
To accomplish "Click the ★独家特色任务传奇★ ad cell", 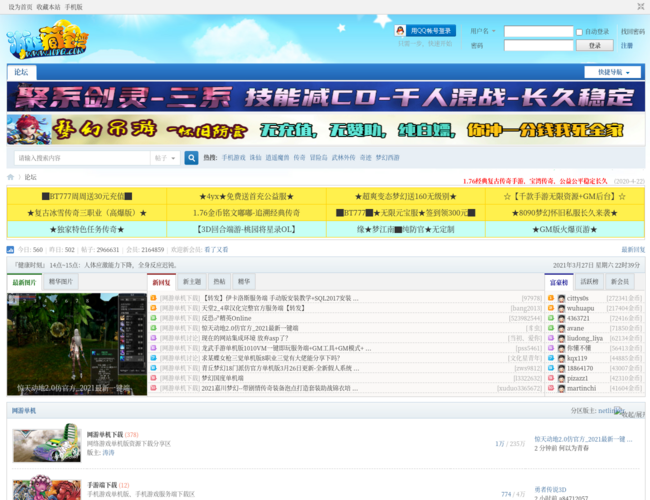I will tap(87, 229).
